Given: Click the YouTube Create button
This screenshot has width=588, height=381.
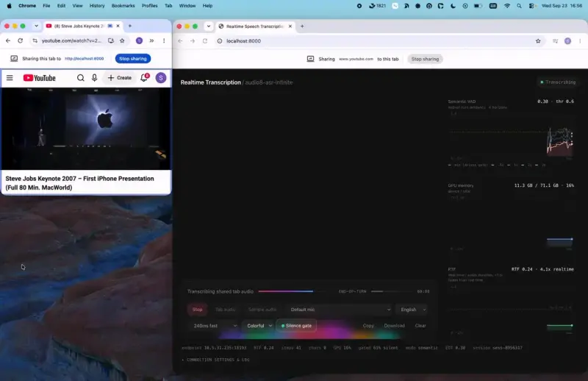Looking at the screenshot, I should [120, 78].
